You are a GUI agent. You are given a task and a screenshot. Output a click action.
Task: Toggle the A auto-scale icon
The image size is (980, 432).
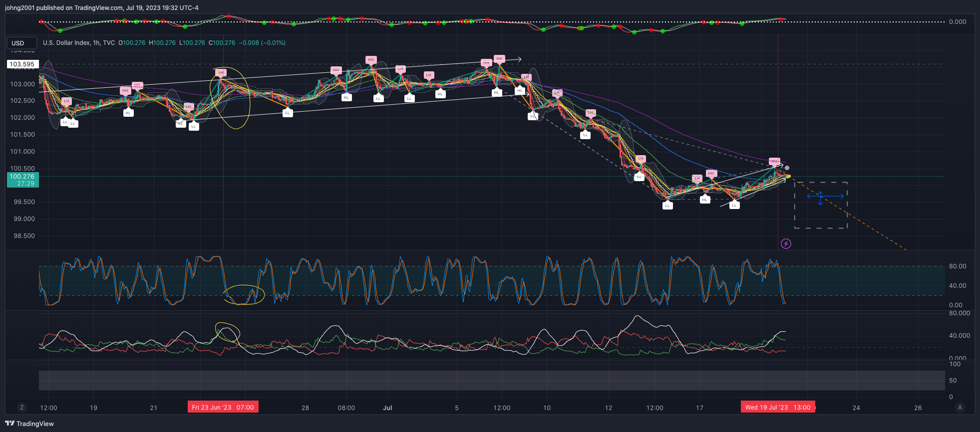click(x=960, y=408)
